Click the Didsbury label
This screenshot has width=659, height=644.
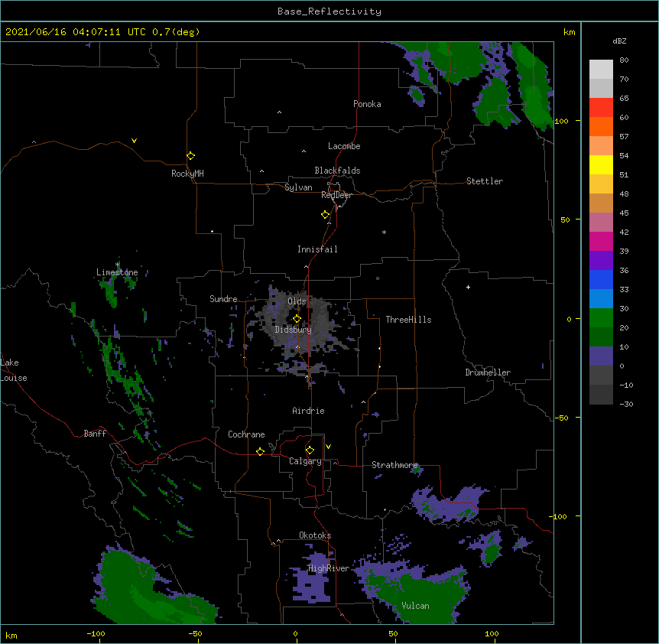pos(294,330)
